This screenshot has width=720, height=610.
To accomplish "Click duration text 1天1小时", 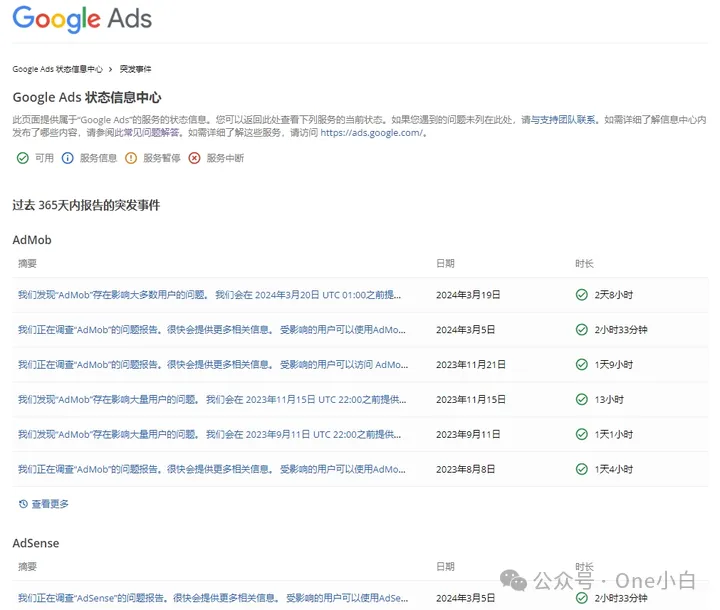I will (613, 435).
